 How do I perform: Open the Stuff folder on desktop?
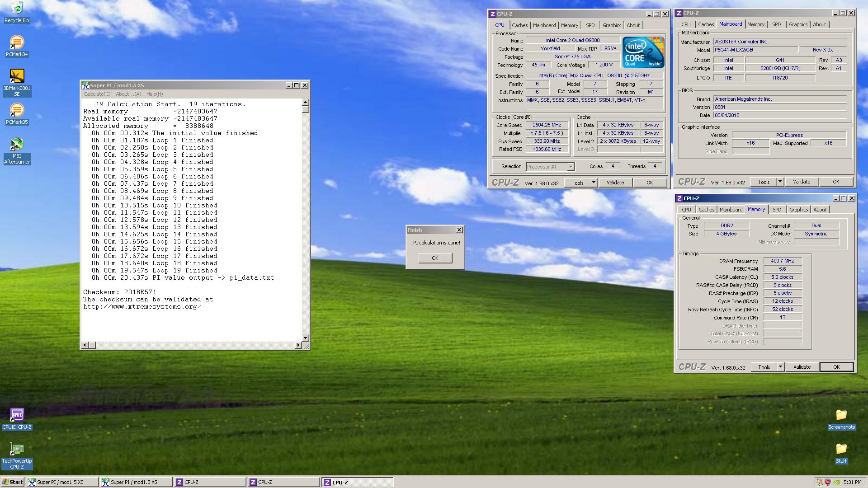841,453
